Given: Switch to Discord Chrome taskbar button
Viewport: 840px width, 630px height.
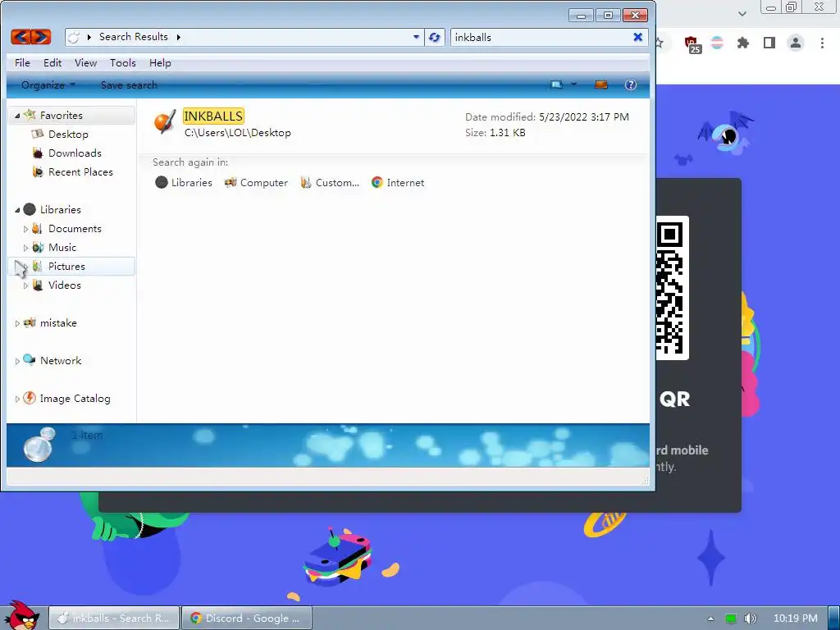Looking at the screenshot, I should [x=247, y=619].
